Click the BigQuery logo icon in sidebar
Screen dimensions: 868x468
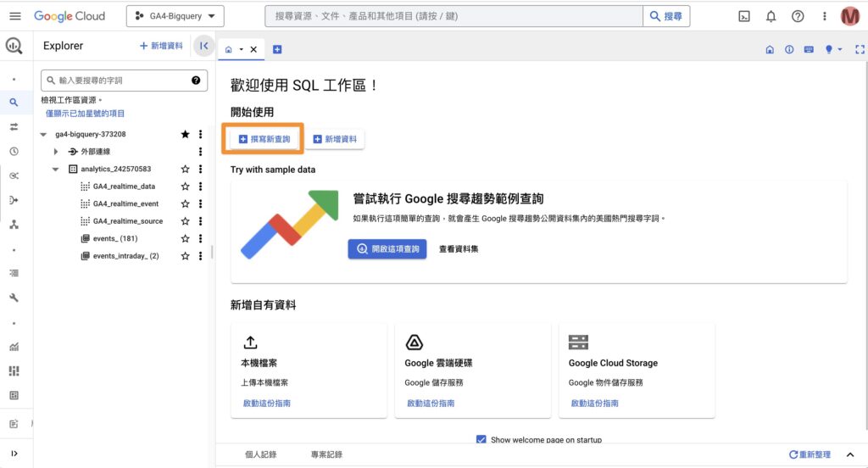point(14,46)
